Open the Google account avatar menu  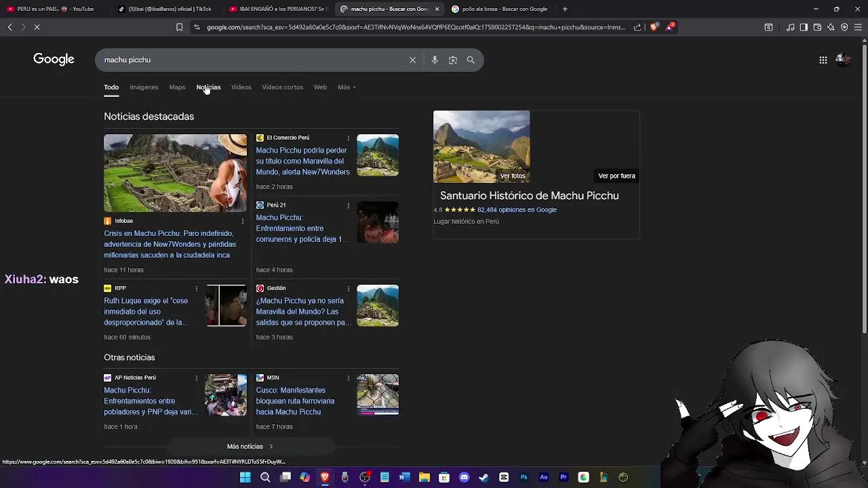point(843,60)
